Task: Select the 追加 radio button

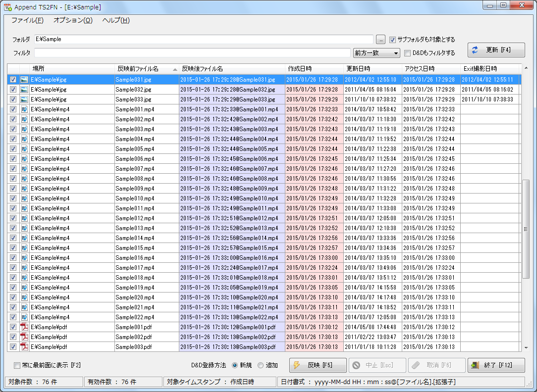Action: 261,365
